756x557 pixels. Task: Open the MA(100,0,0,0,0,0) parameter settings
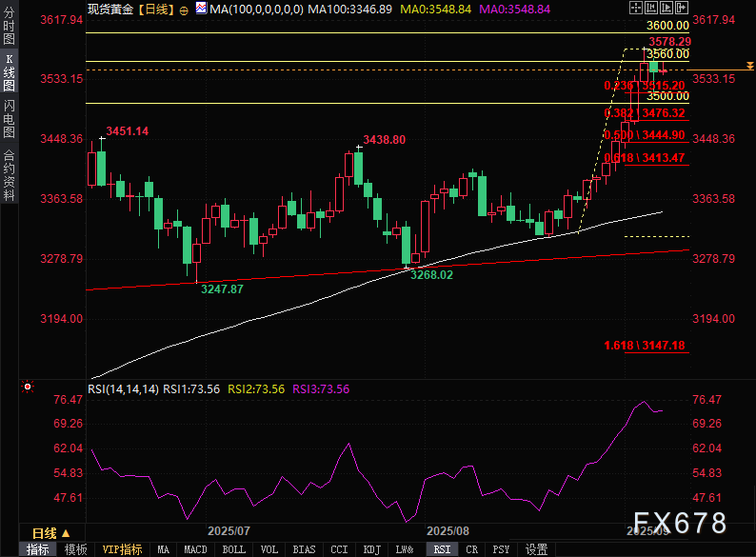tap(253, 9)
